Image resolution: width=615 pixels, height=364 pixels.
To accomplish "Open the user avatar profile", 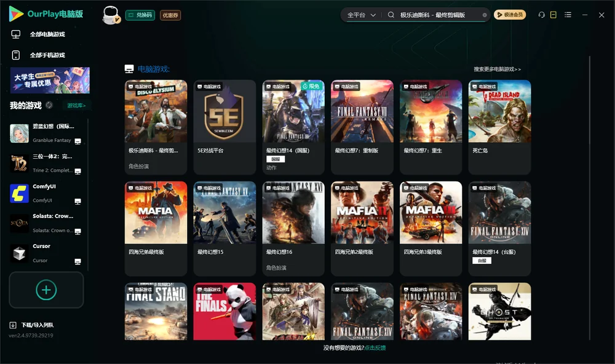I will pos(111,15).
